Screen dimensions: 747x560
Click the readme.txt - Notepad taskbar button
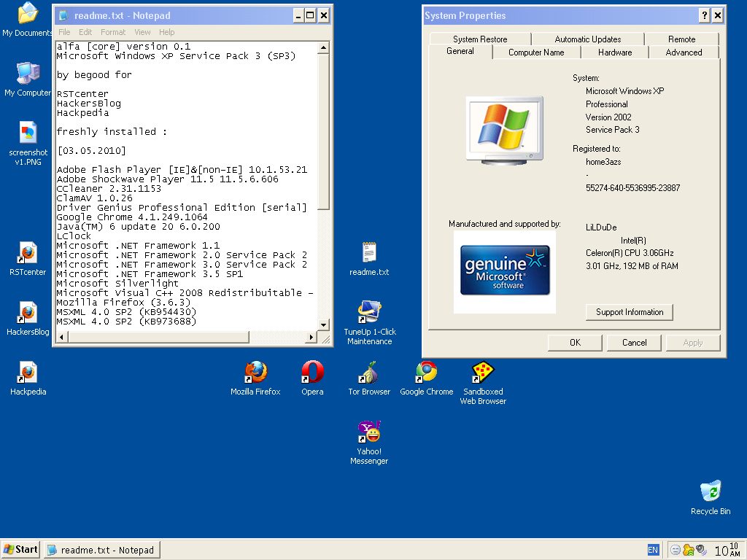[x=102, y=550]
